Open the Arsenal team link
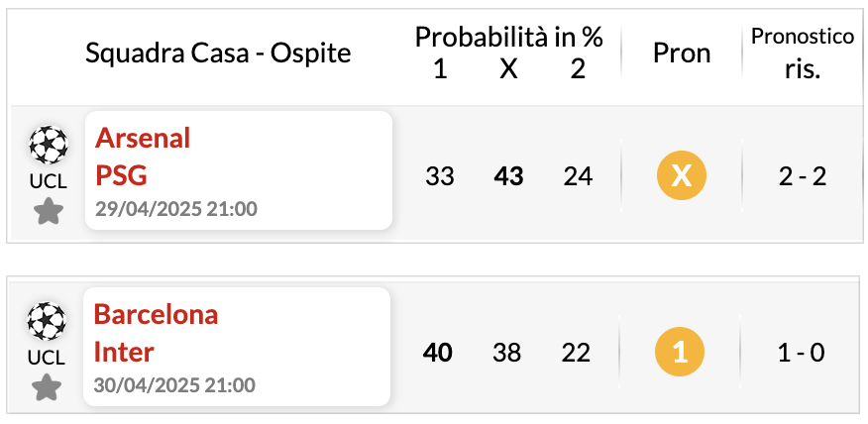 point(143,139)
